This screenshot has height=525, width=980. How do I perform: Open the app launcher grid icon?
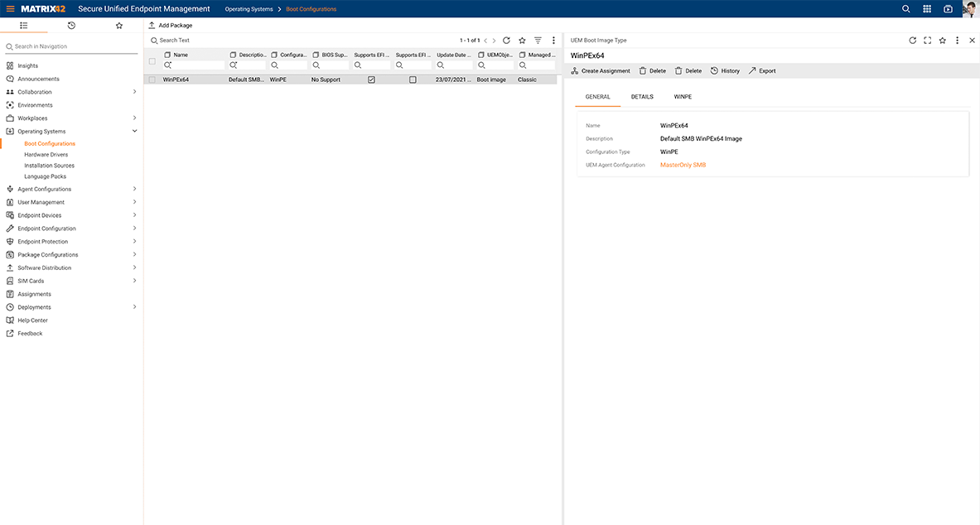point(927,8)
